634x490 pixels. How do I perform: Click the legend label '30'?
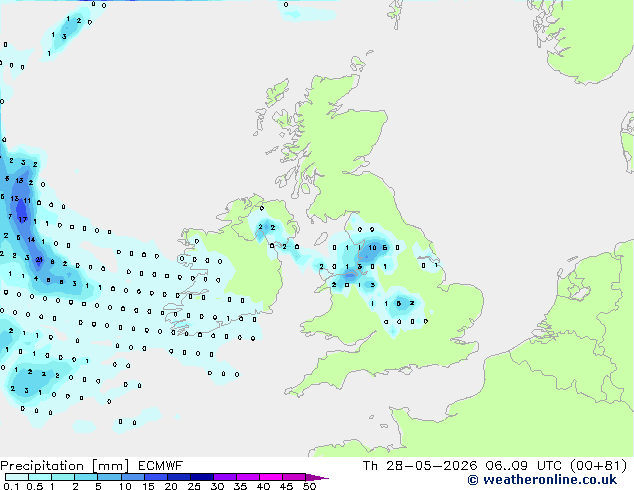click(217, 486)
